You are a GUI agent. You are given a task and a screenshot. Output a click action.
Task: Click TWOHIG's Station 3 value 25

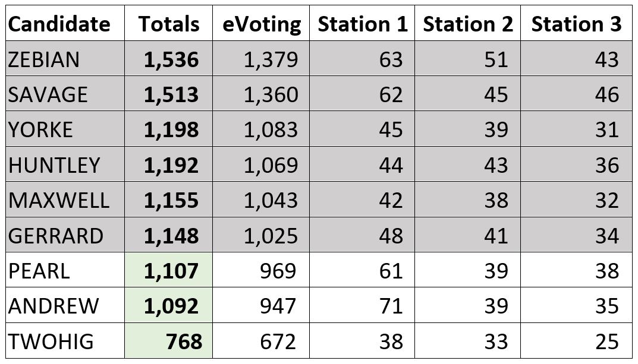point(576,341)
